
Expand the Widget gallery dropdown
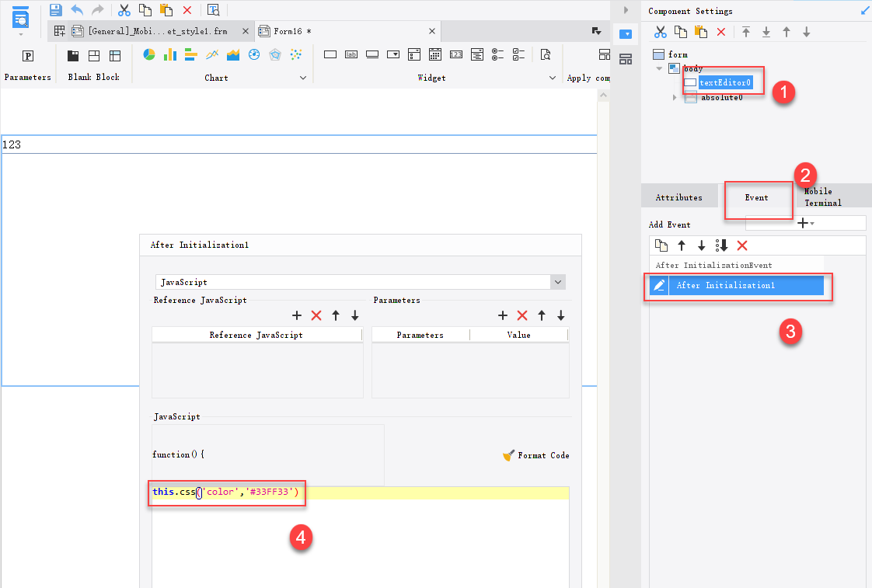(553, 78)
